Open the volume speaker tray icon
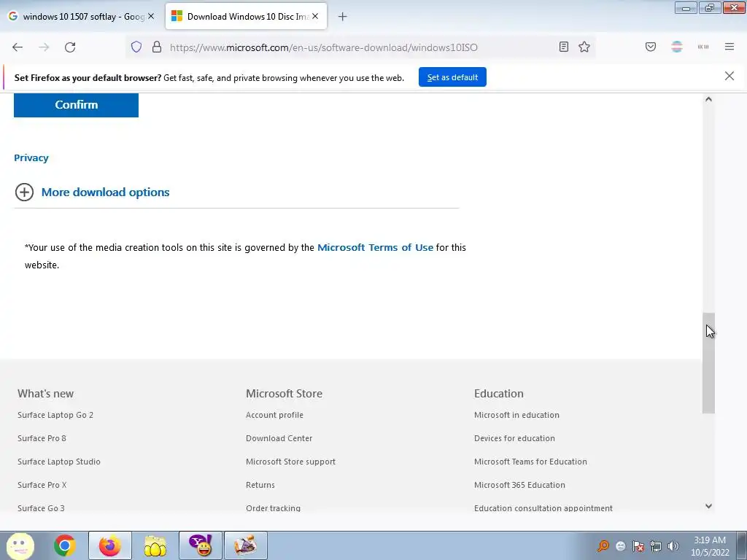Viewport: 747px width, 560px height. 673,545
